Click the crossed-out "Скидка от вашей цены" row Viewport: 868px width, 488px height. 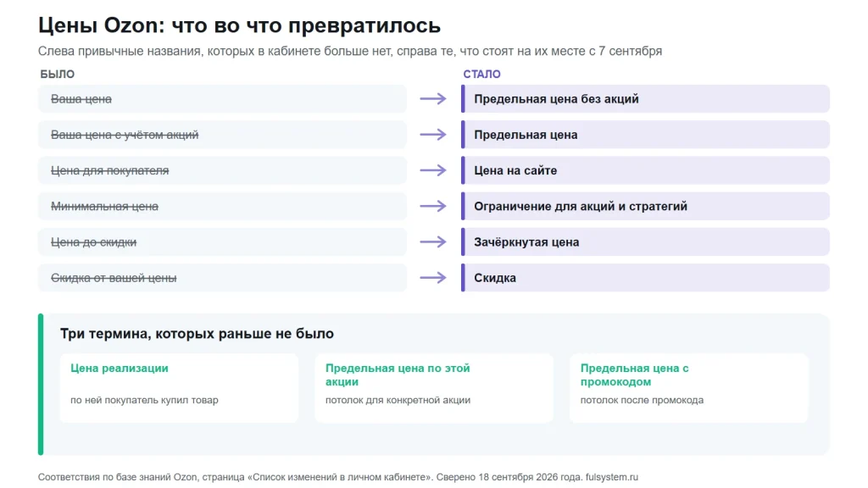[223, 278]
